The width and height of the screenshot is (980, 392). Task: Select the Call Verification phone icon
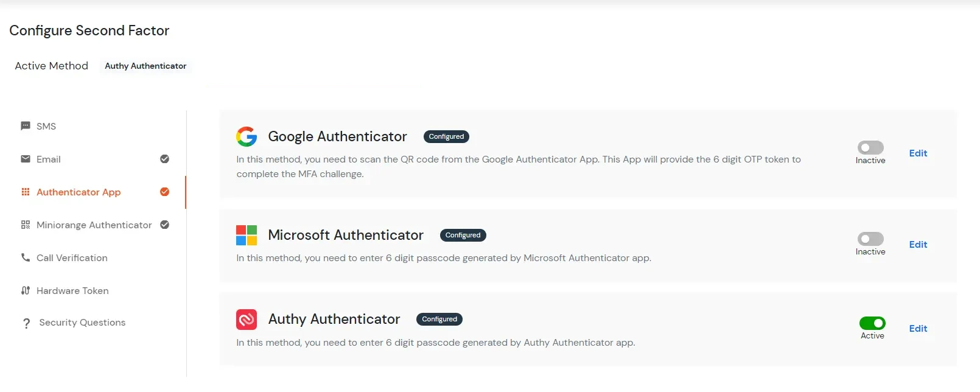tap(25, 257)
